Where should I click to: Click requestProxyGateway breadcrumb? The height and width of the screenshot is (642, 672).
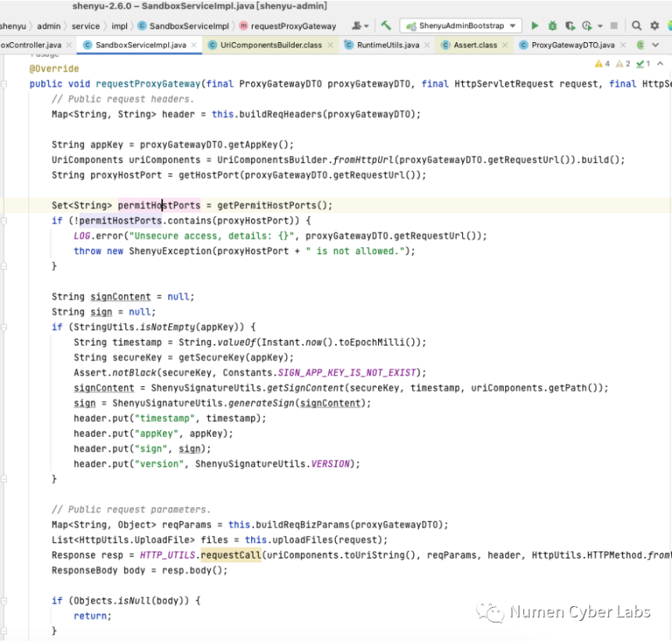(x=294, y=27)
